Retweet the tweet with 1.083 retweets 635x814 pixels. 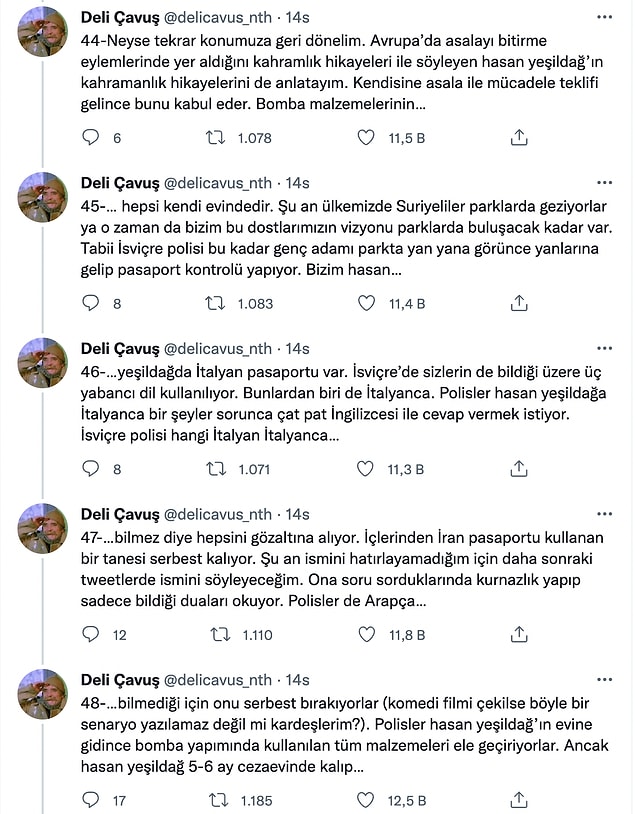[215, 303]
